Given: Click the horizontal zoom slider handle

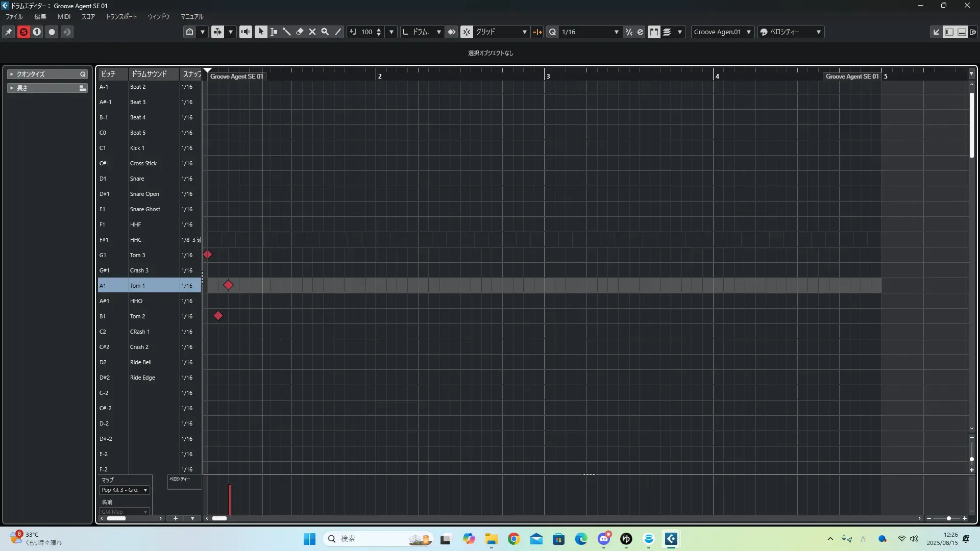Looking at the screenshot, I should click(948, 518).
